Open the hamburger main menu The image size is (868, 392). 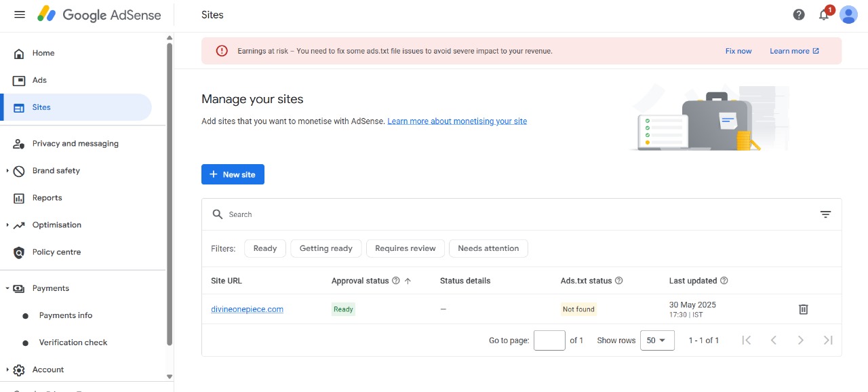coord(20,14)
